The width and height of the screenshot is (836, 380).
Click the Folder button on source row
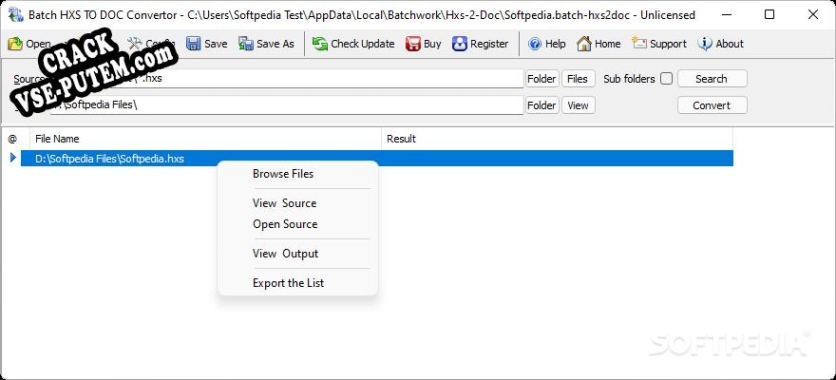coord(542,79)
